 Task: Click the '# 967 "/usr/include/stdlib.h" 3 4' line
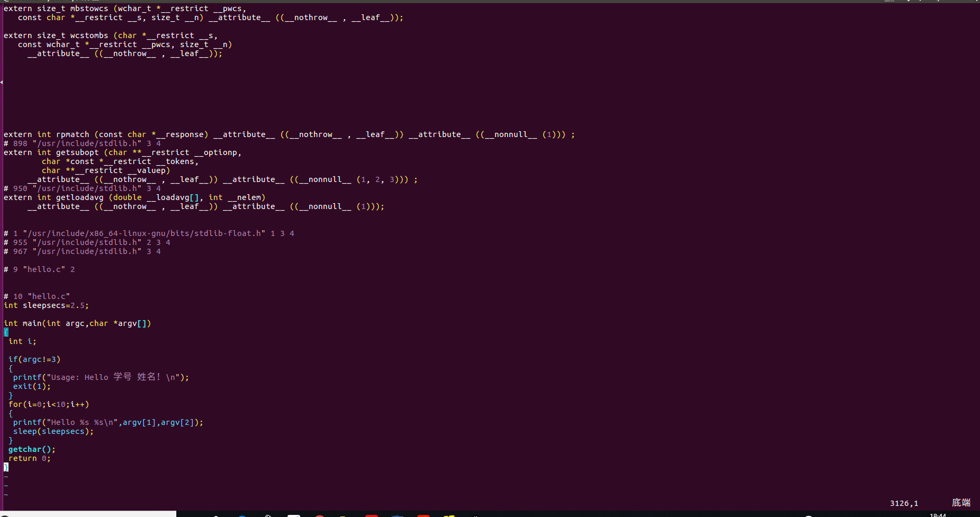click(x=82, y=251)
